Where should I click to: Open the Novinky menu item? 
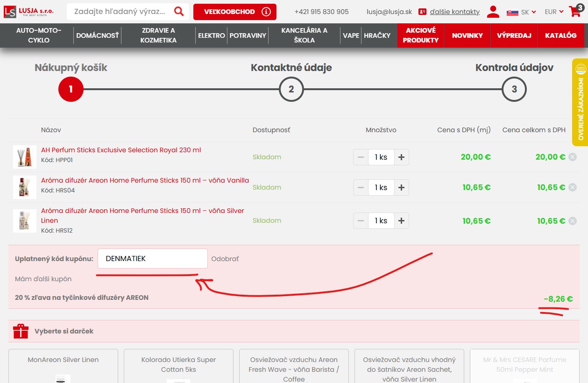tap(468, 35)
